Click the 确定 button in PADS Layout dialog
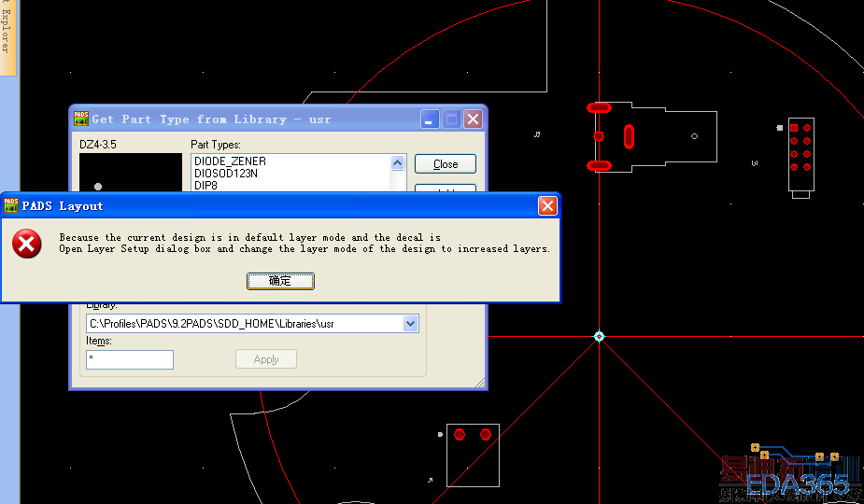This screenshot has height=504, width=864. pyautogui.click(x=280, y=281)
